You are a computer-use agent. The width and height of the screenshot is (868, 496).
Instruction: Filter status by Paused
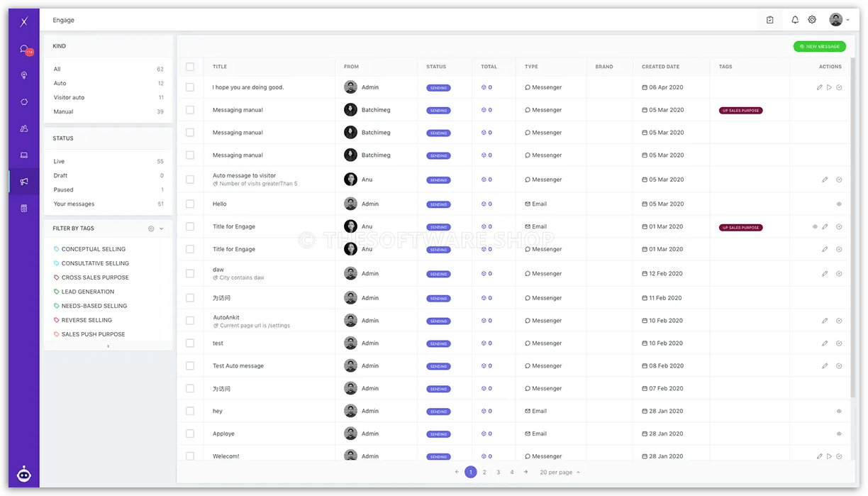coord(108,189)
